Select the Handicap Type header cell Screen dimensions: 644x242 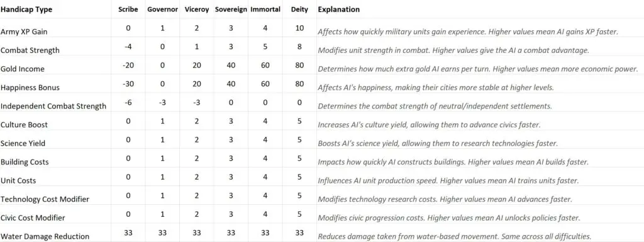pyautogui.click(x=26, y=9)
